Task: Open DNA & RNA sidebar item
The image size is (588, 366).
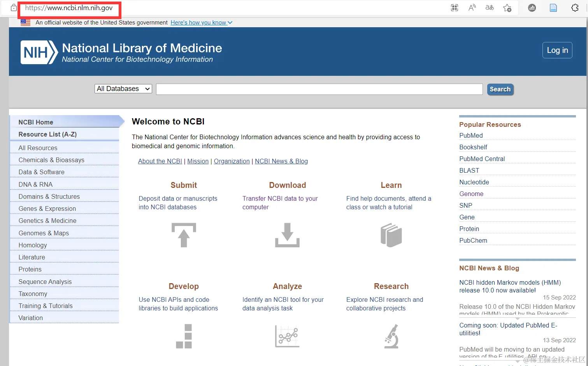Action: coord(64,184)
